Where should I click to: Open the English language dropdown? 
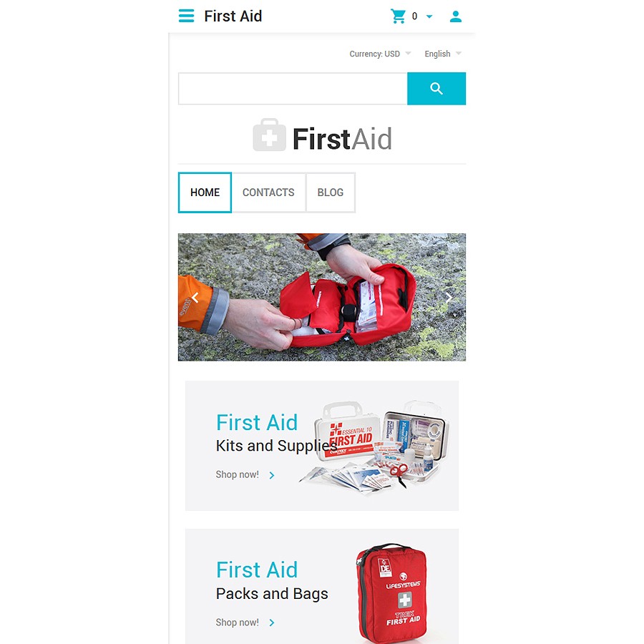point(443,54)
